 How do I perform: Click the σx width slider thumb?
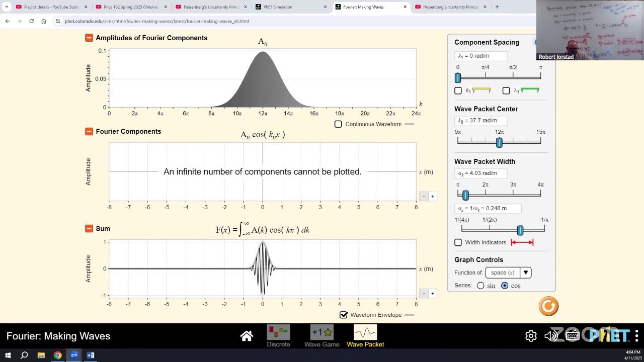click(520, 230)
